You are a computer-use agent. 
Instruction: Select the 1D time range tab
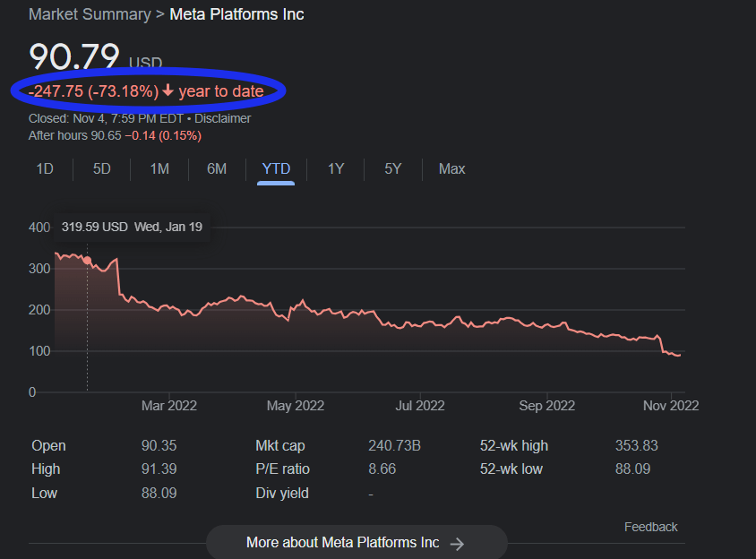pyautogui.click(x=45, y=169)
